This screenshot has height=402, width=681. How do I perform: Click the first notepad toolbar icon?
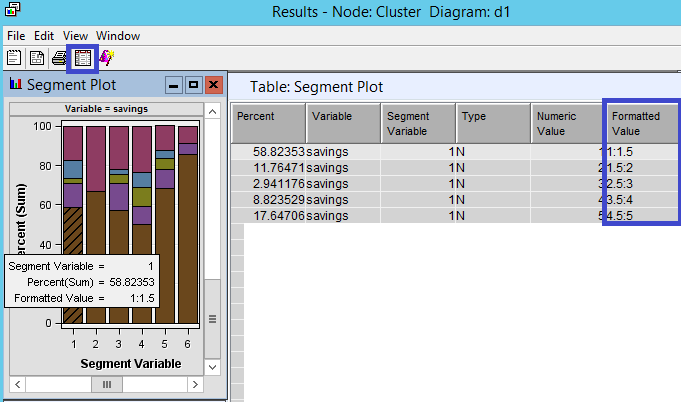point(14,57)
